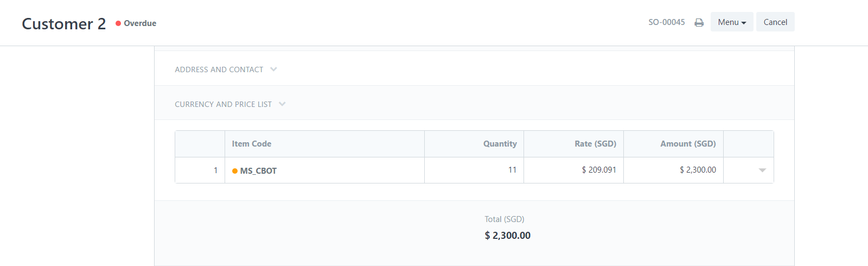868x266 pixels.
Task: Select row number 1 in items table
Action: point(200,170)
